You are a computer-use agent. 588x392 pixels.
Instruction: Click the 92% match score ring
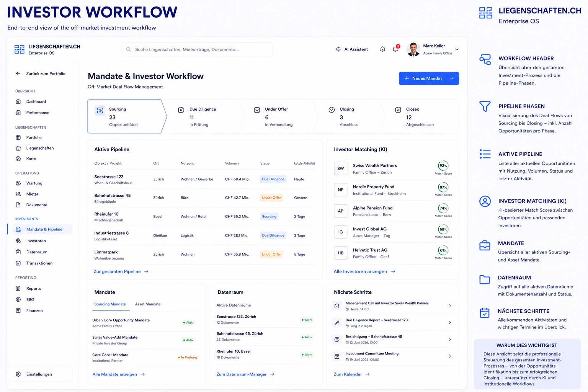click(x=443, y=166)
